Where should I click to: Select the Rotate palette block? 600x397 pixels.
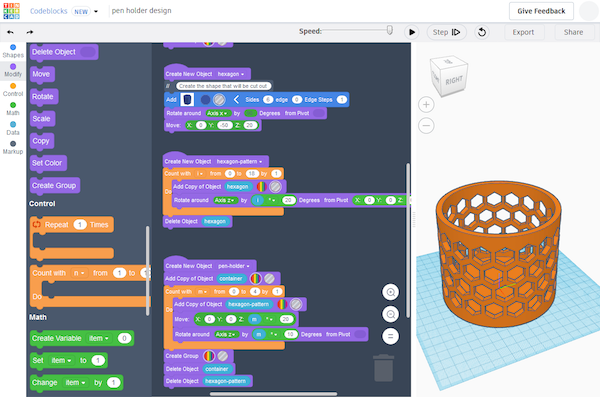(x=44, y=96)
